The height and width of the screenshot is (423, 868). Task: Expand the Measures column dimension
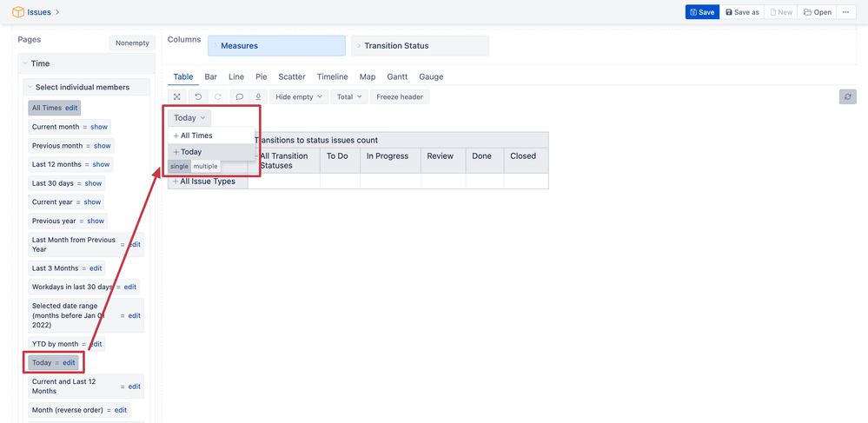point(215,46)
